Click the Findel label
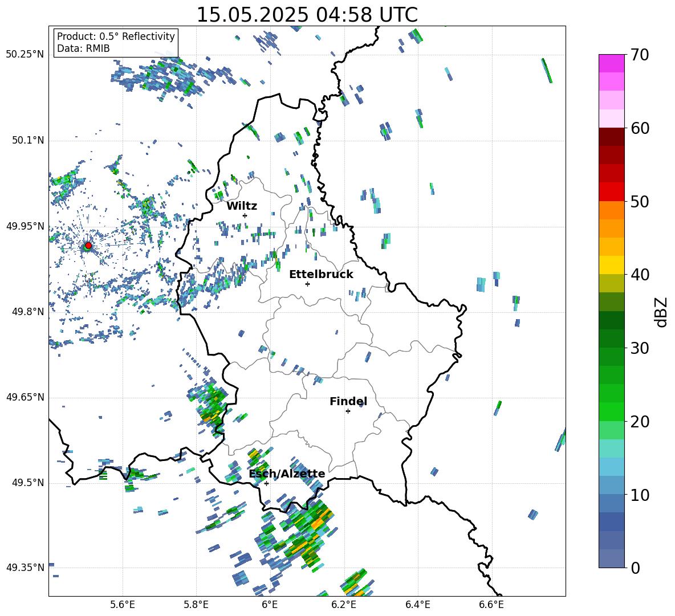Screen dimensions: 675x616 click(348, 401)
